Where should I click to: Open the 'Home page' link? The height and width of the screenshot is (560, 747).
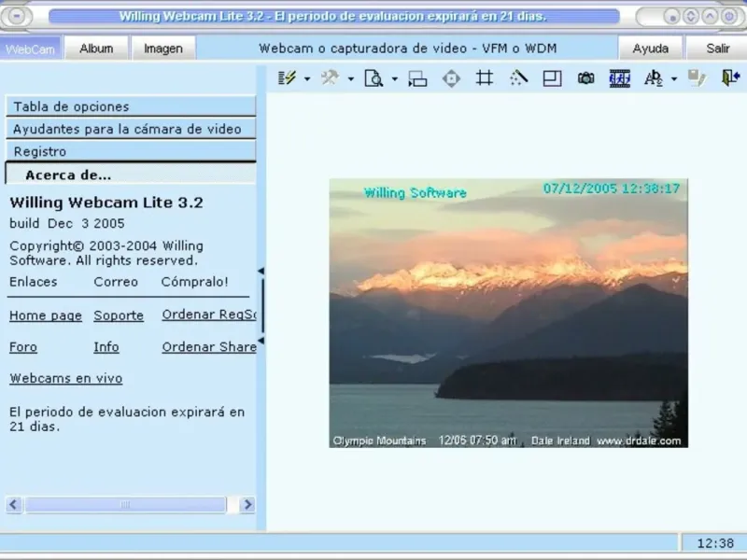point(46,315)
